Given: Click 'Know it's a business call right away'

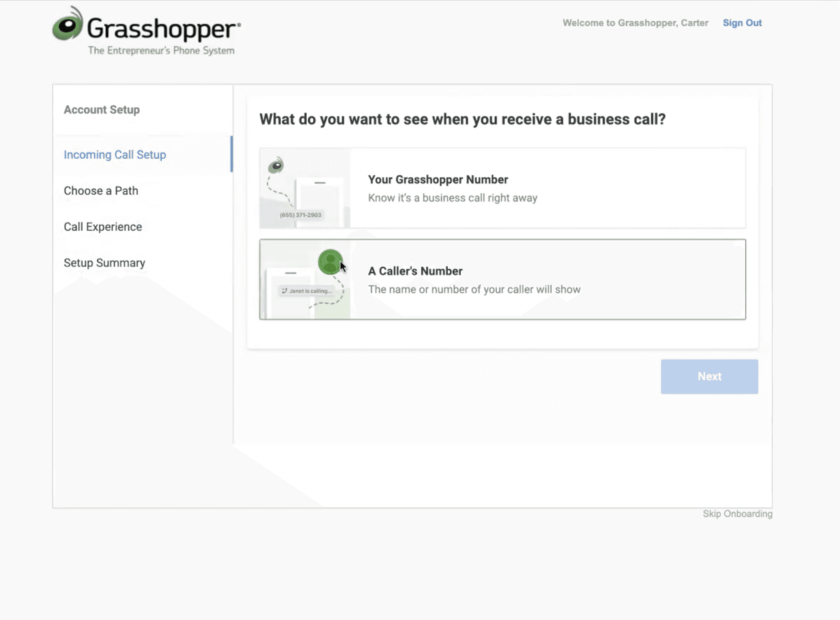Looking at the screenshot, I should pyautogui.click(x=453, y=198).
